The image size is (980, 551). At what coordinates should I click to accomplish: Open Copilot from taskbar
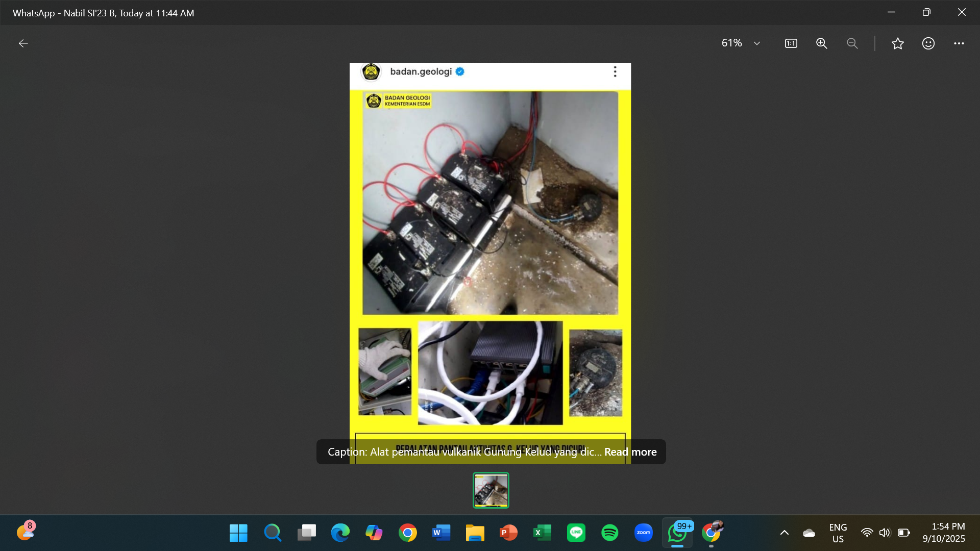point(374,533)
